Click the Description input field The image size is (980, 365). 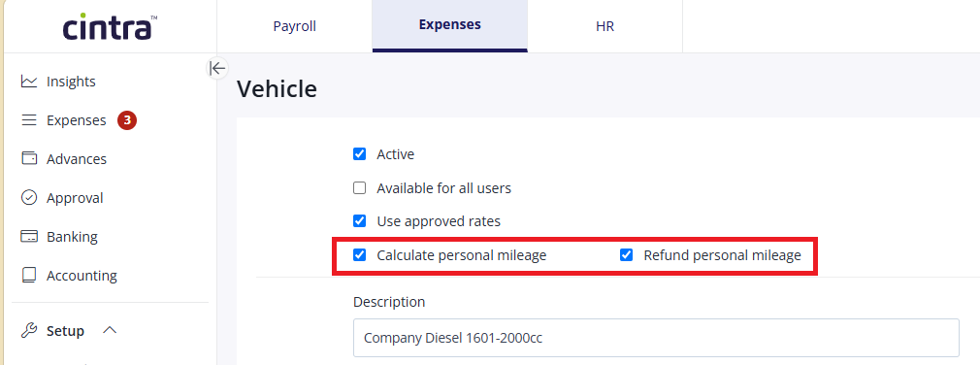[x=656, y=338]
